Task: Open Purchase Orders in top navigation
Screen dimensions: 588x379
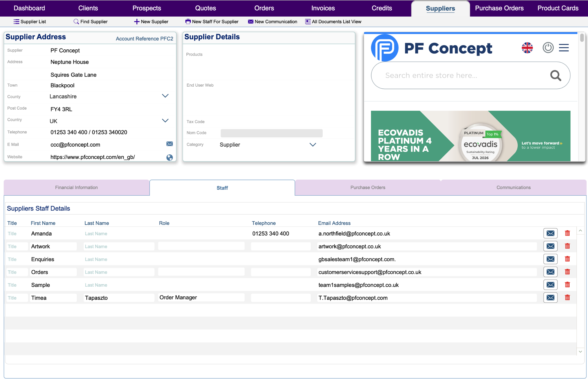Action: pos(499,8)
